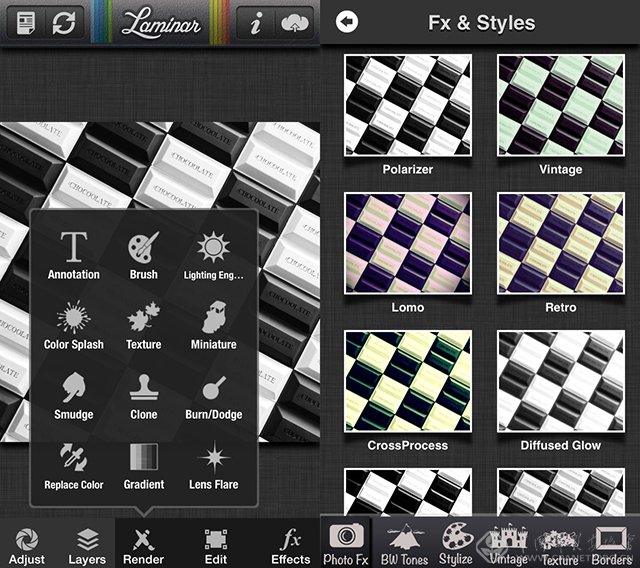Open the Smudge tool

pyautogui.click(x=73, y=395)
